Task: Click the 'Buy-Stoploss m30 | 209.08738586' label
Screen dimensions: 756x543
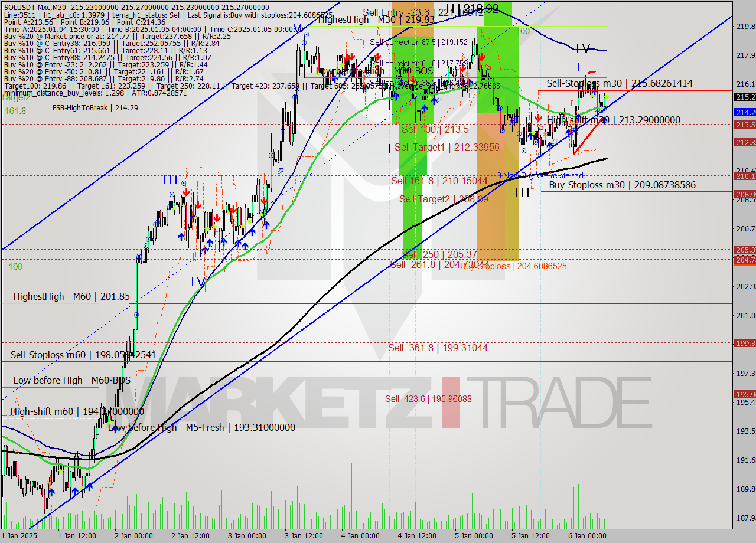Action: [x=622, y=185]
